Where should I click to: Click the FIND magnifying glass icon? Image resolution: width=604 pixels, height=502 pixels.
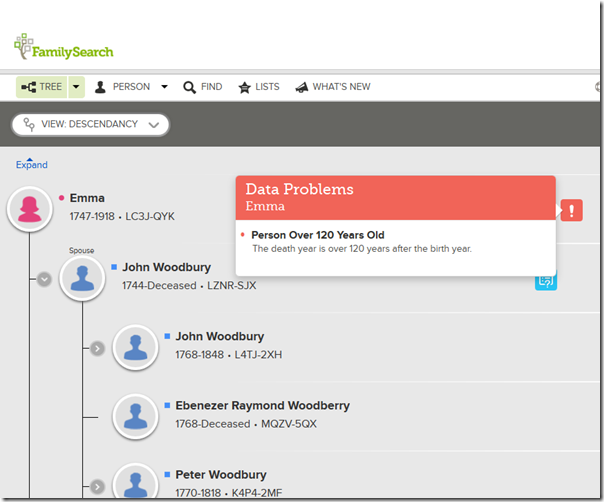click(189, 87)
